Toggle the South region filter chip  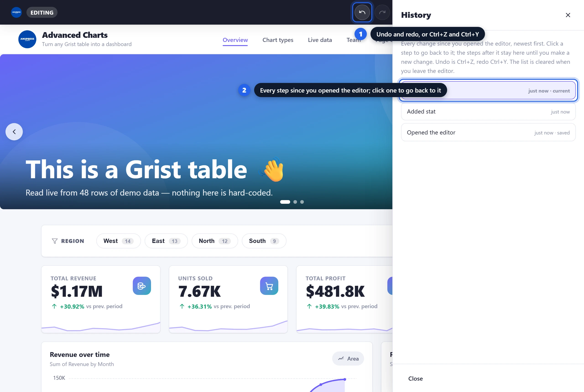[264, 241]
